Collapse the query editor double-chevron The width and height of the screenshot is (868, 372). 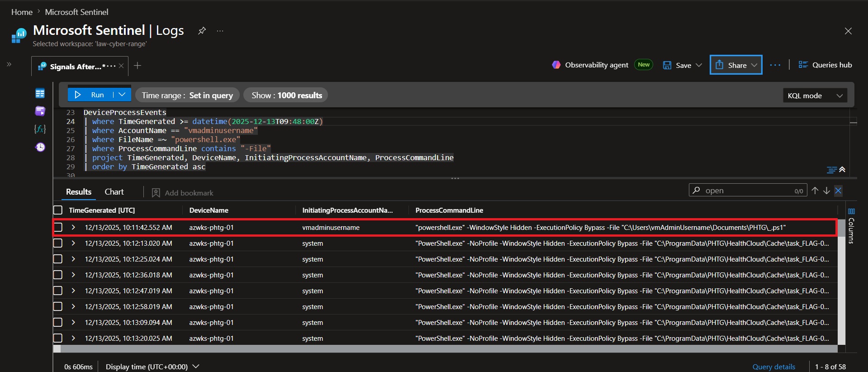point(842,169)
